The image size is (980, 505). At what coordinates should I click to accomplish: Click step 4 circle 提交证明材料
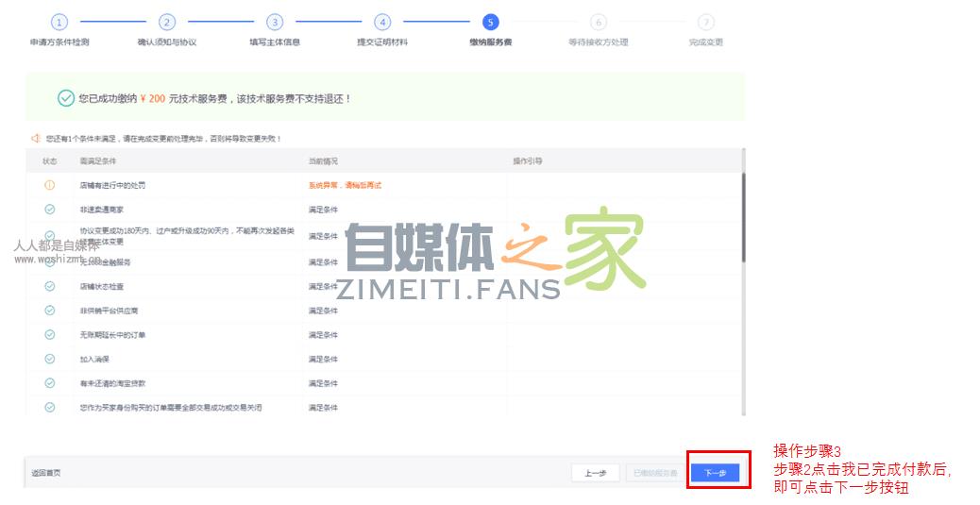(382, 23)
